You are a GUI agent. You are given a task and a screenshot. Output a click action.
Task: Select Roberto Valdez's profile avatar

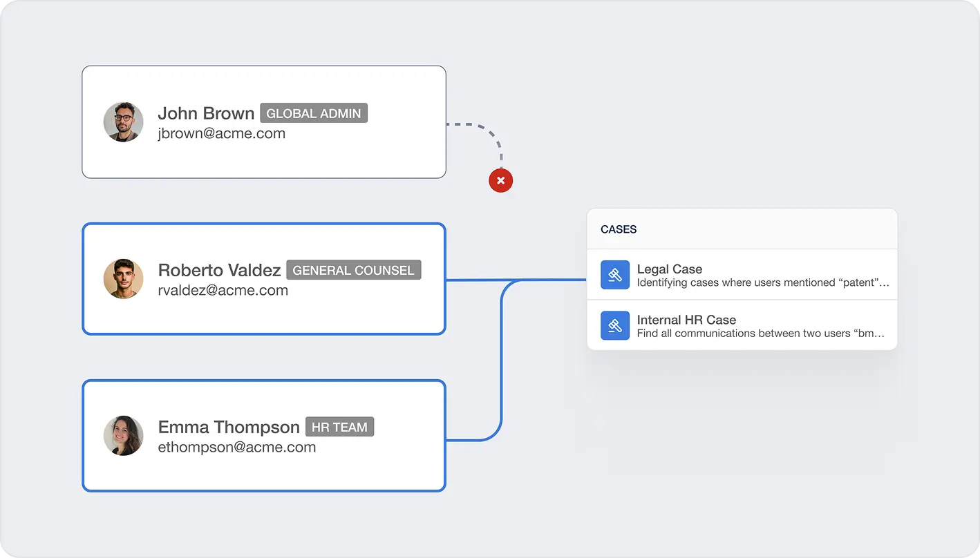click(123, 279)
